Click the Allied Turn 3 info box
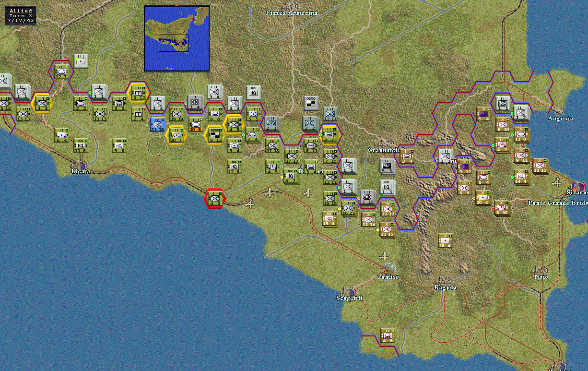 click(x=21, y=15)
